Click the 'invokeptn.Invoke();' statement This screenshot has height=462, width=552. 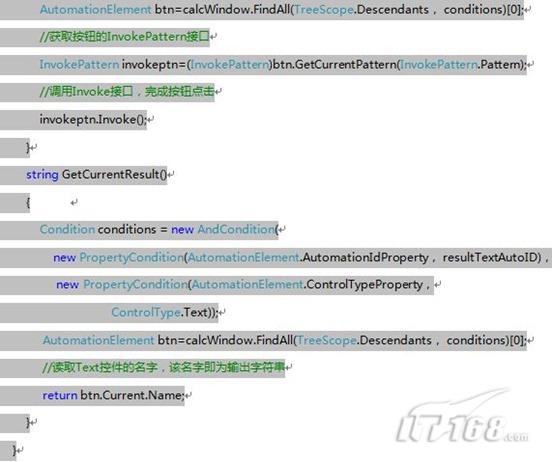(93, 119)
